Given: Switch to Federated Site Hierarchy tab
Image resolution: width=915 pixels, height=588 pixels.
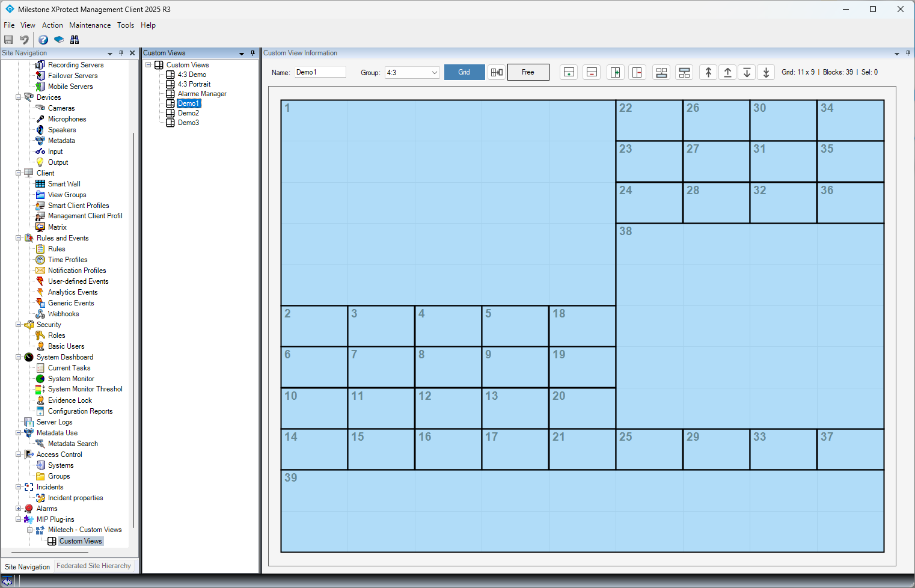Looking at the screenshot, I should [94, 566].
